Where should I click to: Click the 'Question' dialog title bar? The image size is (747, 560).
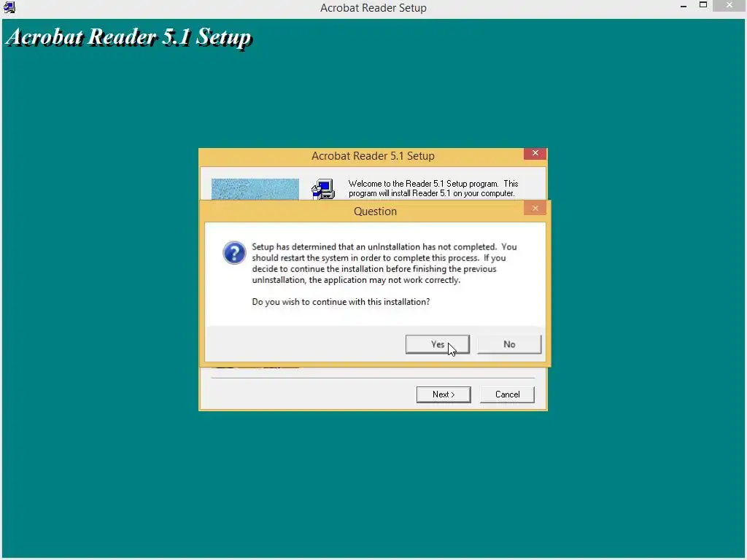[x=375, y=211]
